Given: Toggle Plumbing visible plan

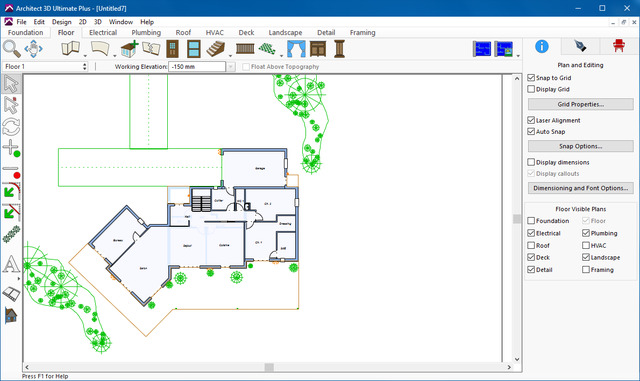Looking at the screenshot, I should [x=586, y=233].
